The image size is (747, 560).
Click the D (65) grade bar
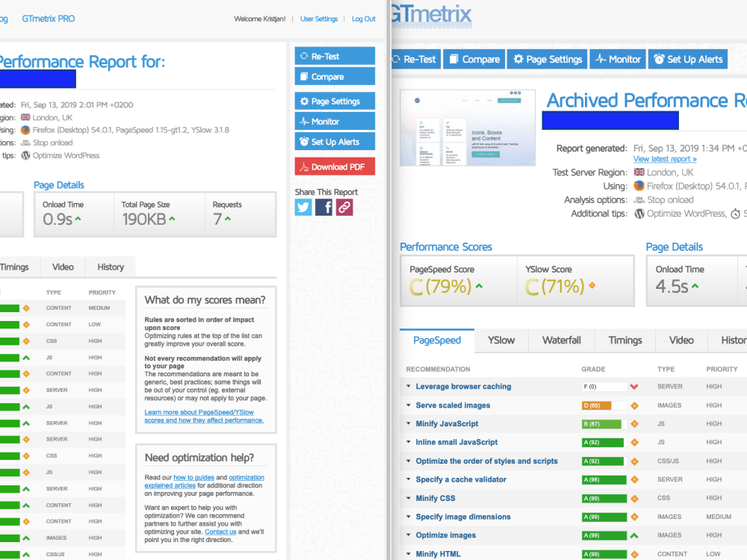click(x=604, y=405)
